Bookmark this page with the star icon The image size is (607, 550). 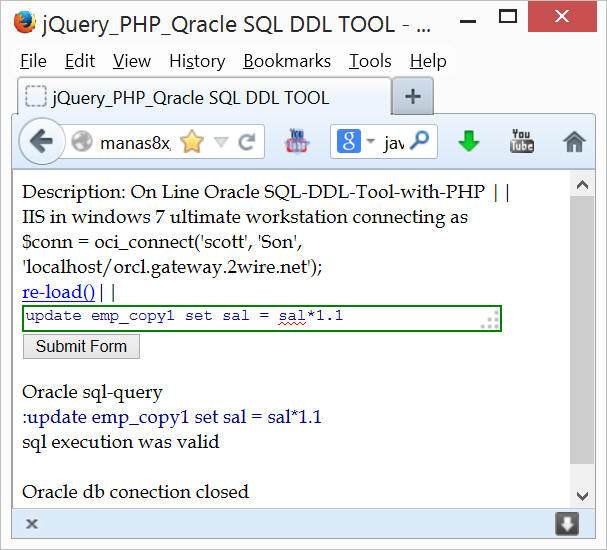coord(191,142)
